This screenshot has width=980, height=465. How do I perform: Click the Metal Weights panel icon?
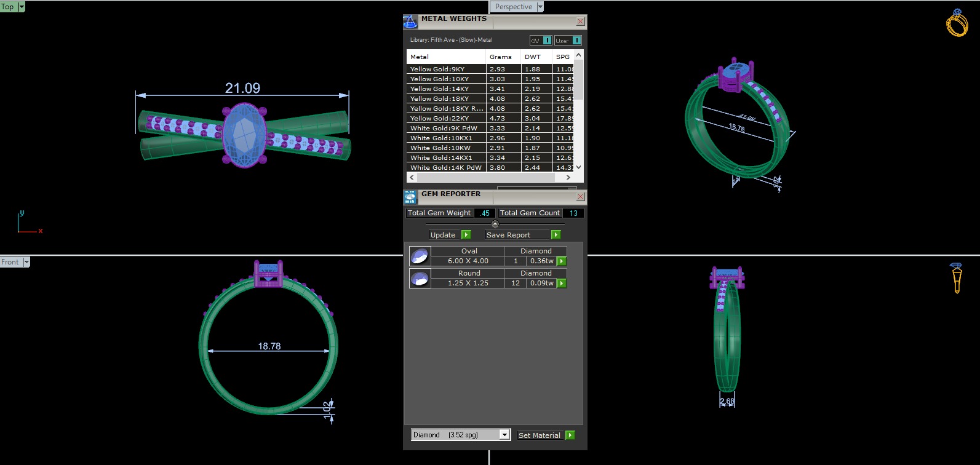coord(410,22)
